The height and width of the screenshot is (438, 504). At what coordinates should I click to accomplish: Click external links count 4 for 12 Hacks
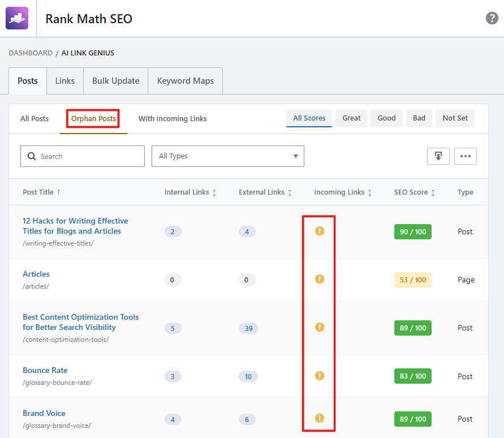click(x=247, y=231)
